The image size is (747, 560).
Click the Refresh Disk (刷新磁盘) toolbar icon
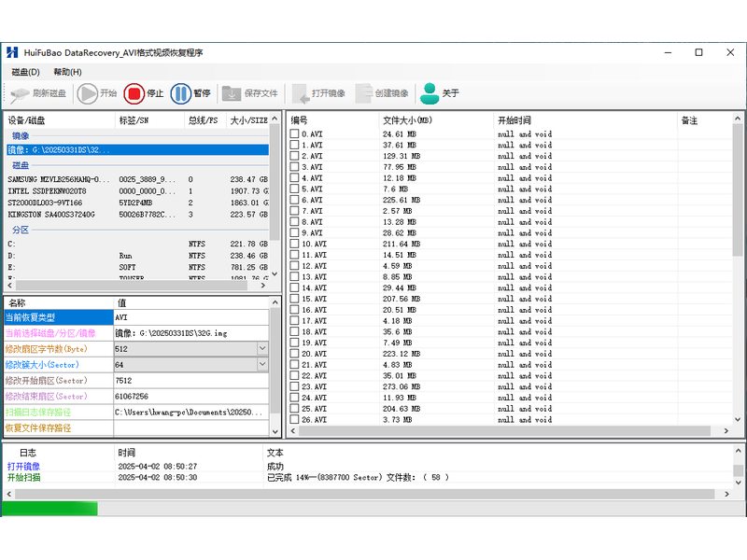[20, 94]
